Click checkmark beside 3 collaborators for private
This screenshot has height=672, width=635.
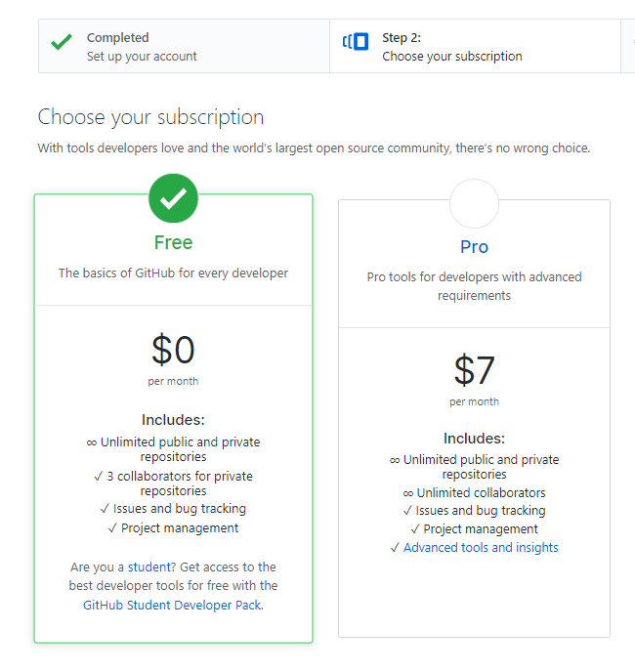pyautogui.click(x=99, y=476)
